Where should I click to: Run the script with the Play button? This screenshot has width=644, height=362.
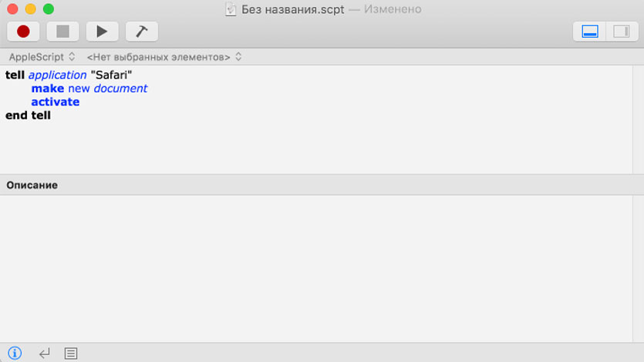102,32
